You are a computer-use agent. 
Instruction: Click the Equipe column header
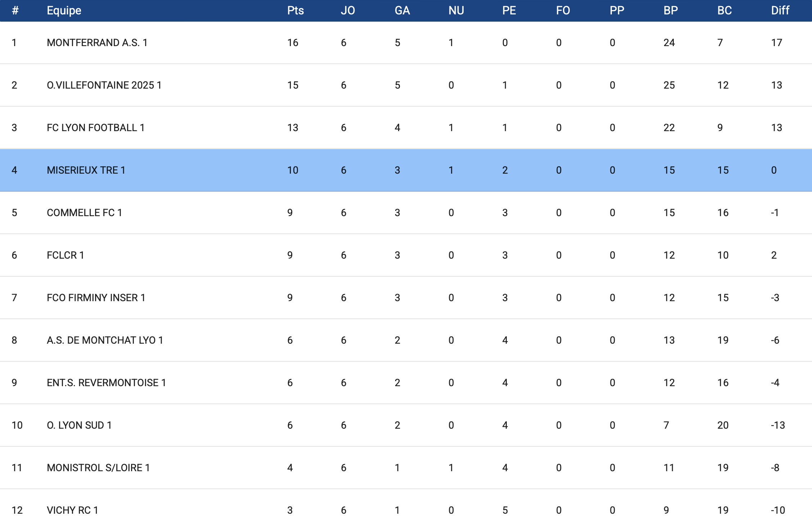(x=64, y=10)
